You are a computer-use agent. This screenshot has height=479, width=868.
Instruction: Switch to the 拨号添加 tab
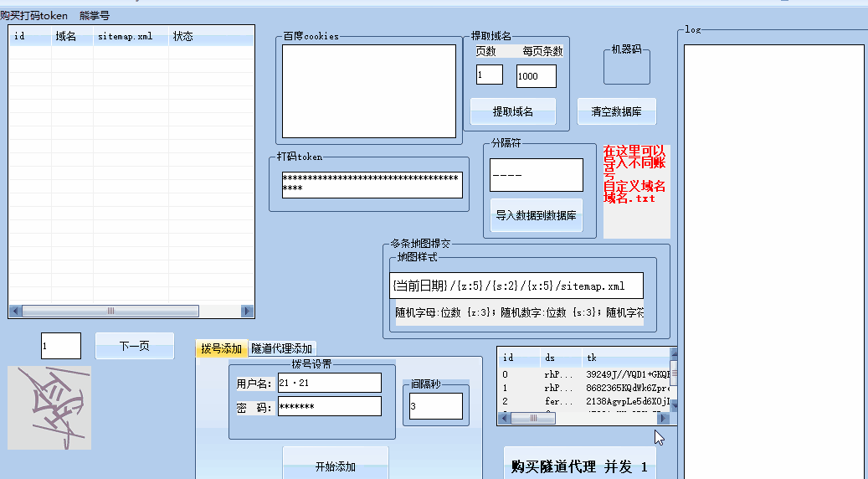(x=222, y=348)
